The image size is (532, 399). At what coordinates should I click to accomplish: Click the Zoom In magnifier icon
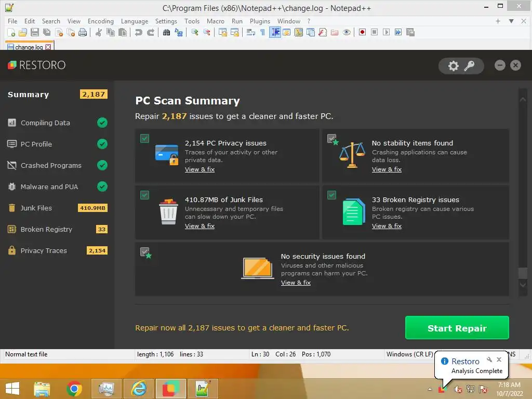194,32
